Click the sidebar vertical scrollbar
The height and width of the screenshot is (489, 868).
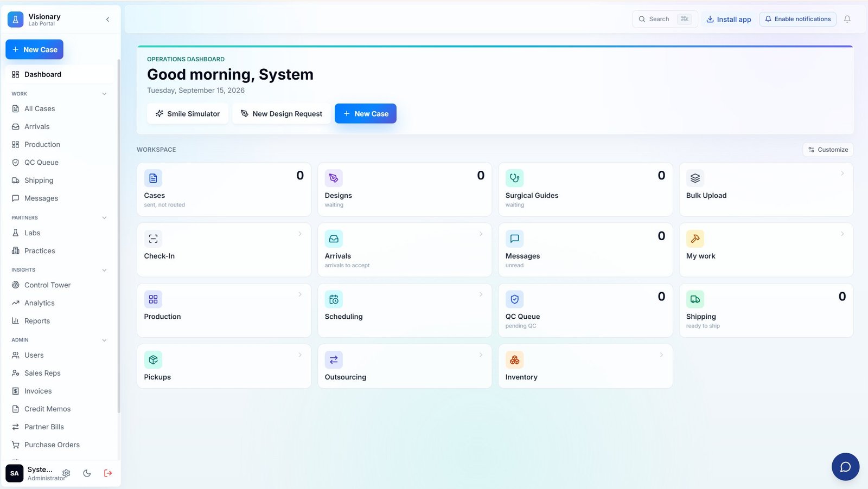tap(119, 236)
